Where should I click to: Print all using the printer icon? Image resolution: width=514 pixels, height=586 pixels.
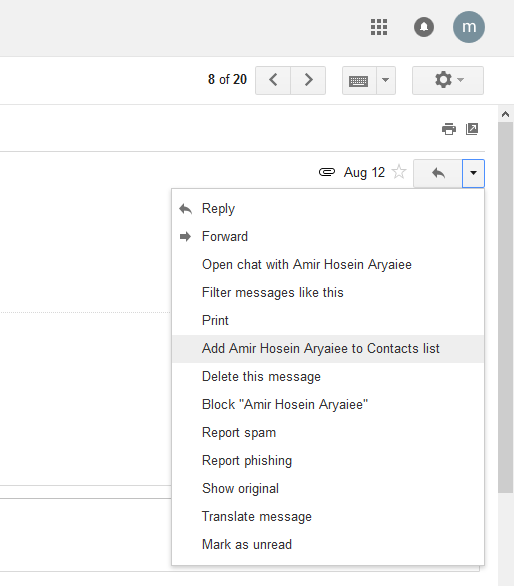(449, 129)
